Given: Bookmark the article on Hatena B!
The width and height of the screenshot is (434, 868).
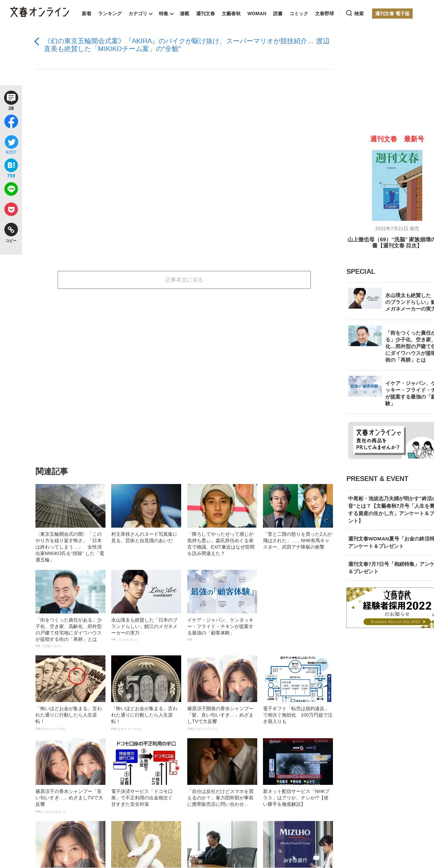Looking at the screenshot, I should tap(11, 165).
